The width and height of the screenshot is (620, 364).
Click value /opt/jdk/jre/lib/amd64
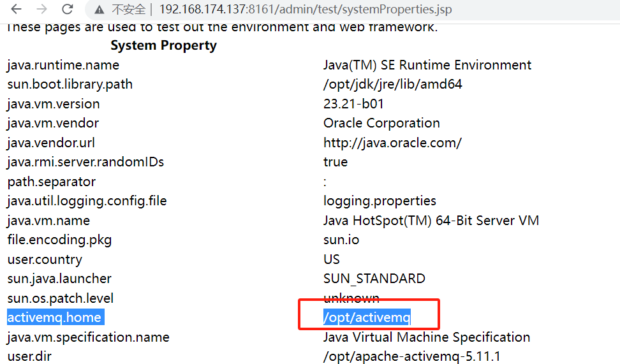[393, 84]
